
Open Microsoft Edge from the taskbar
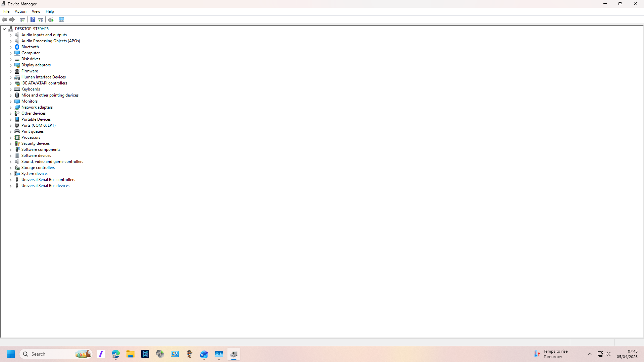coord(116,354)
